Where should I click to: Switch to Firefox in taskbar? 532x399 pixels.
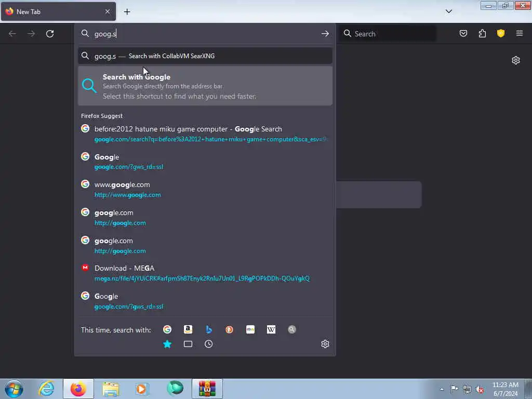click(78, 389)
